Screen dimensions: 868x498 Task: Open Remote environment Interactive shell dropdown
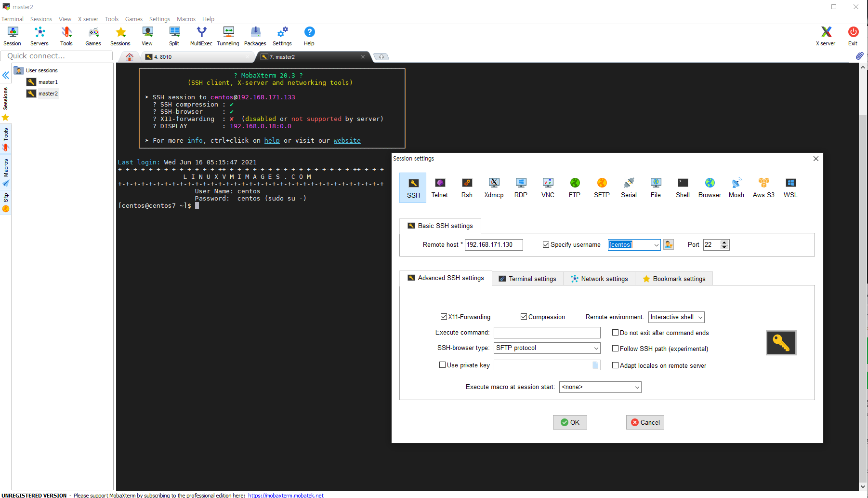(676, 317)
